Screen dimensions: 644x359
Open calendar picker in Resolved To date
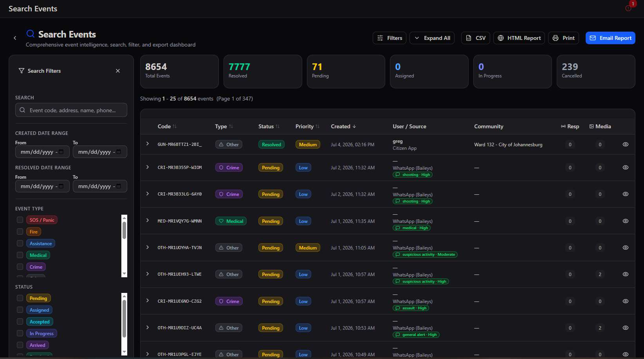click(119, 186)
